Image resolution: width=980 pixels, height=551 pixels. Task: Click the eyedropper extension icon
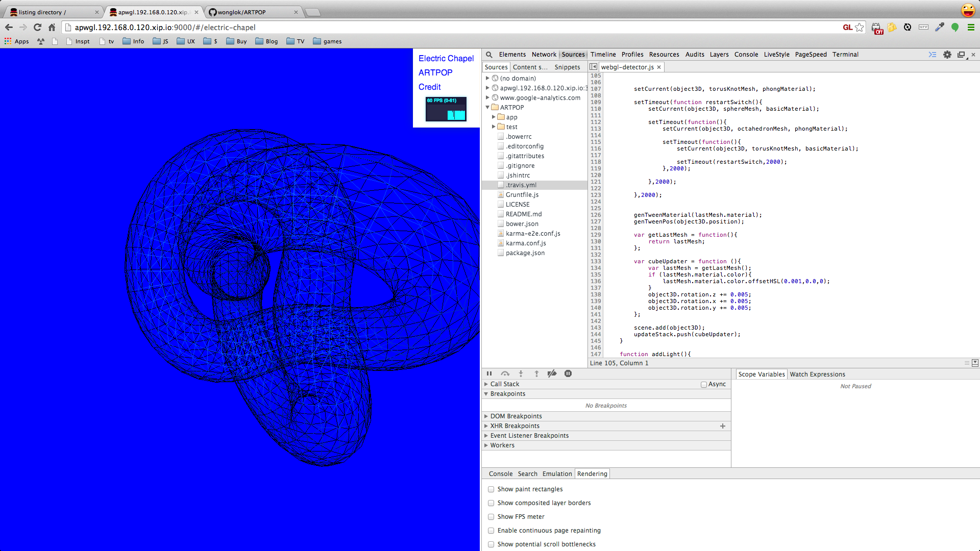pyautogui.click(x=939, y=27)
